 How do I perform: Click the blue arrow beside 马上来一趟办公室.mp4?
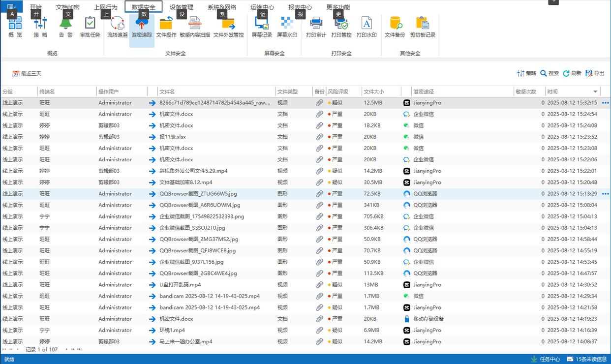coord(152,341)
